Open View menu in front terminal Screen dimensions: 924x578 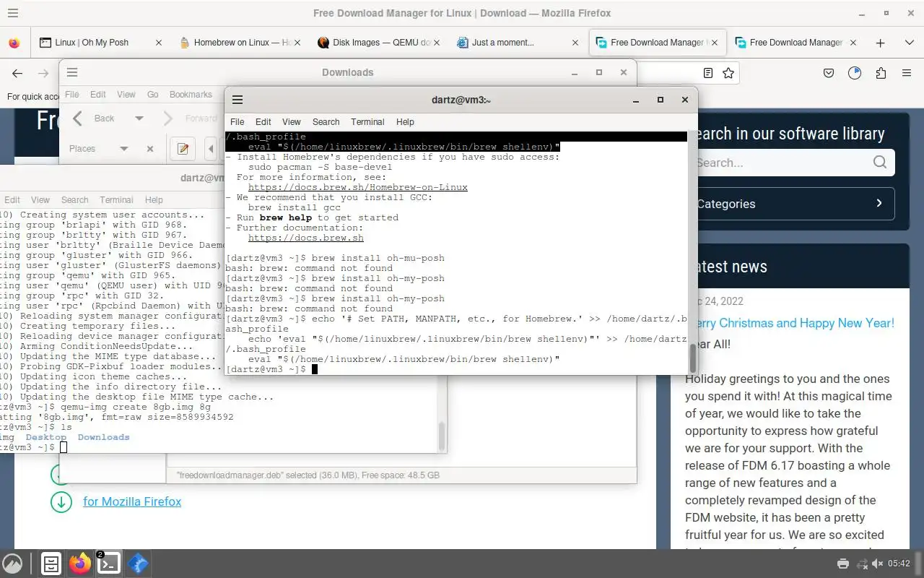[x=292, y=122]
